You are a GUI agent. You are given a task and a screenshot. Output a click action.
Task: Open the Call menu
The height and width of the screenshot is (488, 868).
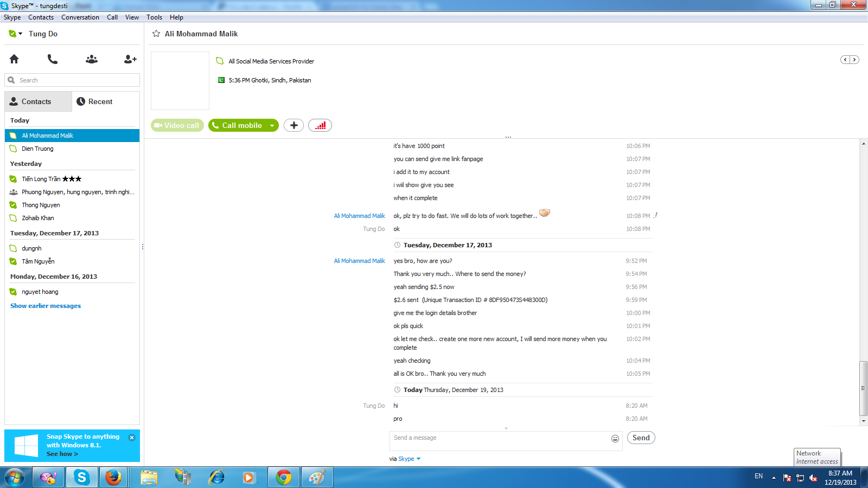coord(112,17)
